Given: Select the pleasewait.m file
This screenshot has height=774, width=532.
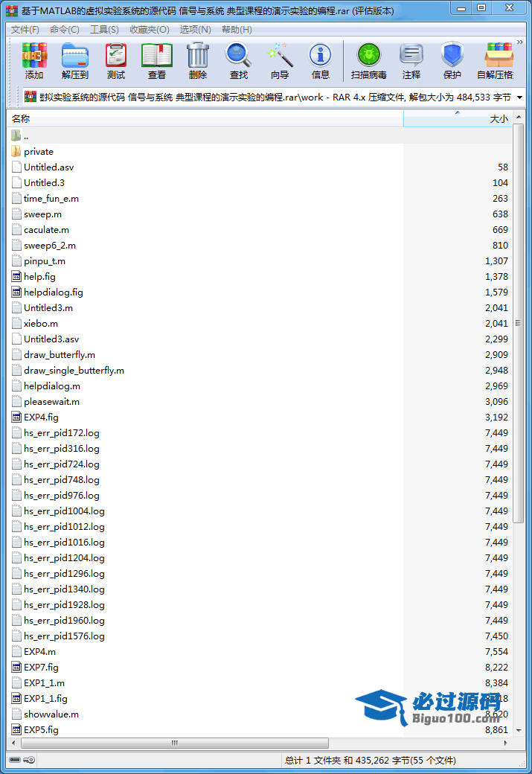Looking at the screenshot, I should pos(52,402).
